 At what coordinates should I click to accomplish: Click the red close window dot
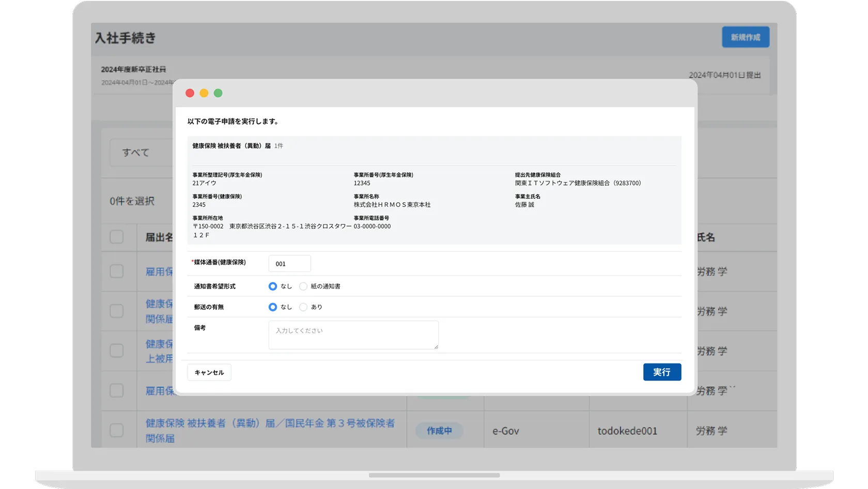click(x=190, y=93)
